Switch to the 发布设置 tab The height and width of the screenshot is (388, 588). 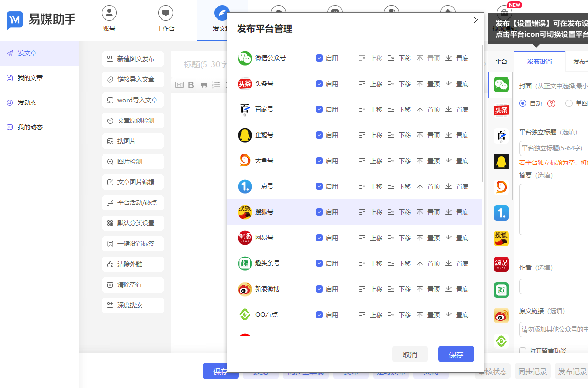click(540, 62)
